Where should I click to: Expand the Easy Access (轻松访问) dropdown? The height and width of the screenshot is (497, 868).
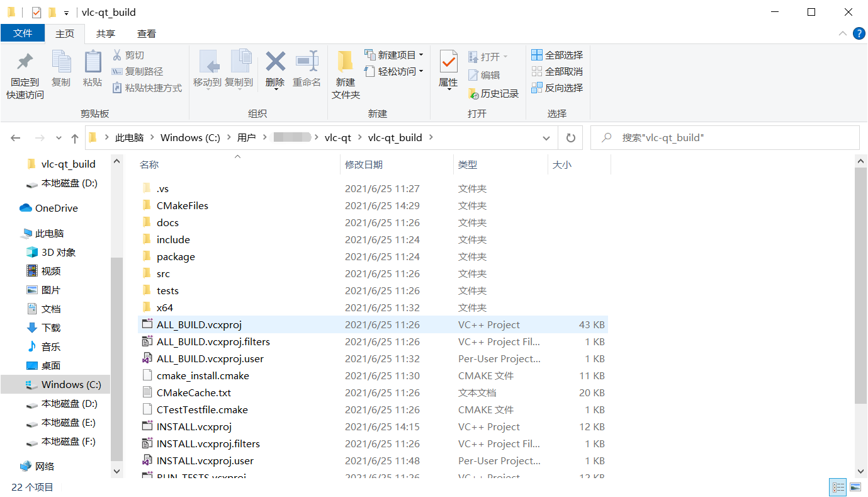tap(393, 72)
